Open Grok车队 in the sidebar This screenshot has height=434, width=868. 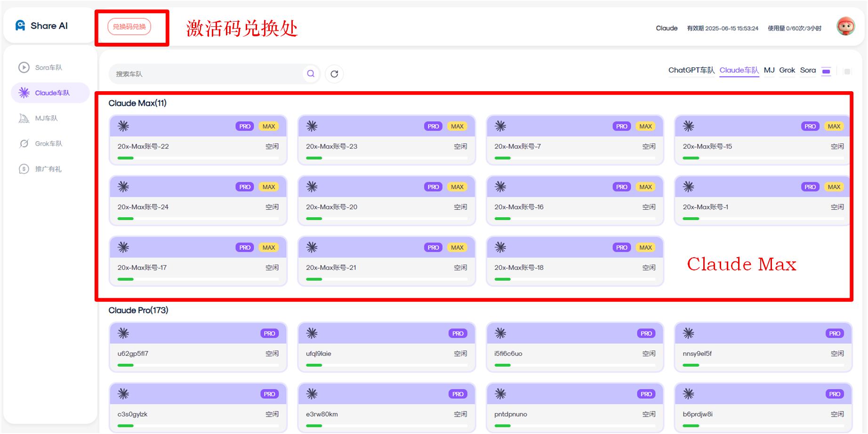click(x=50, y=143)
